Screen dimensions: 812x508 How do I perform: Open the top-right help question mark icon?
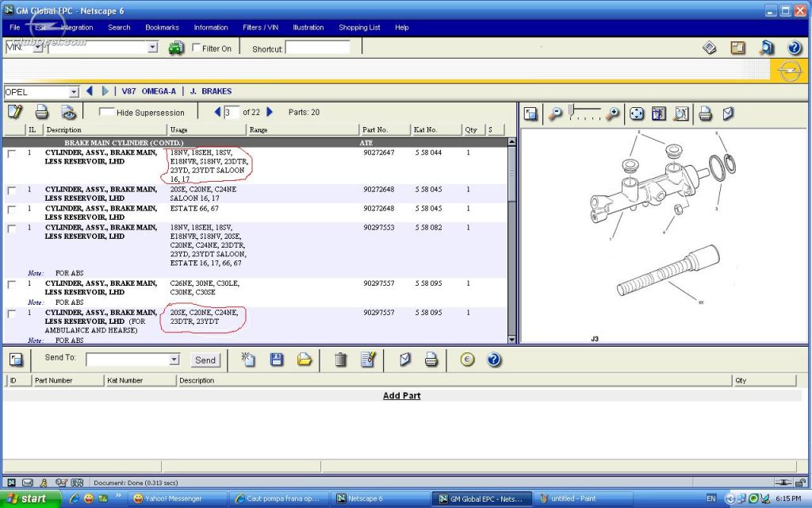click(795, 48)
